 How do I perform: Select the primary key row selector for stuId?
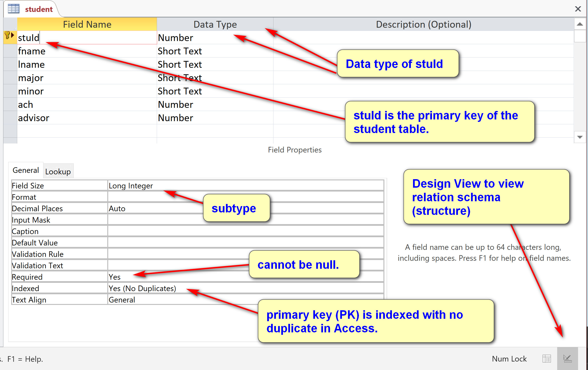pos(10,37)
